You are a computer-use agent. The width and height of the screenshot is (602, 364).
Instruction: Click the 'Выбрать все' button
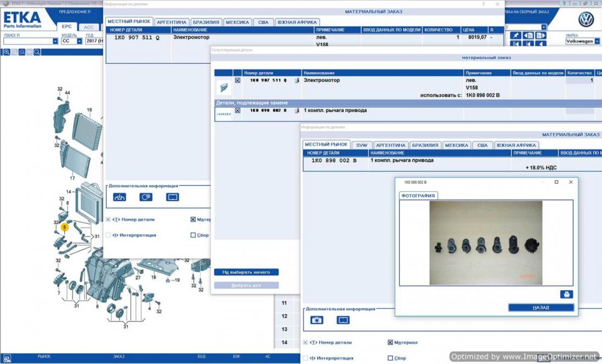click(x=246, y=285)
